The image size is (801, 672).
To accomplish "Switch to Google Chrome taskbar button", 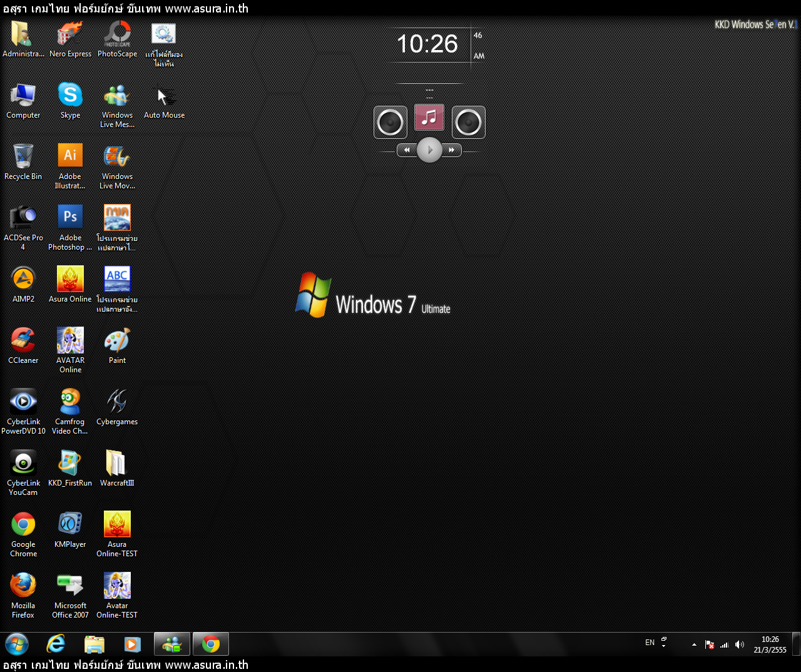I will point(211,644).
